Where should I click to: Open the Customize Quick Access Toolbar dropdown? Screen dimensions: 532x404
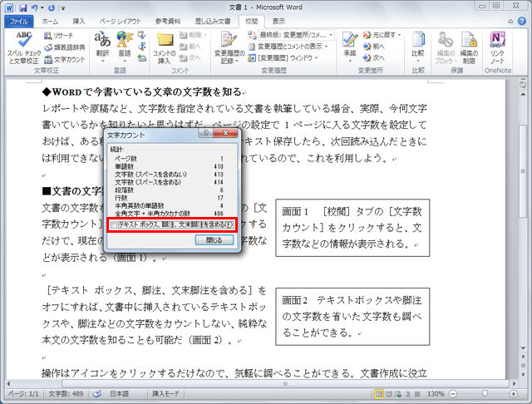[x=63, y=7]
